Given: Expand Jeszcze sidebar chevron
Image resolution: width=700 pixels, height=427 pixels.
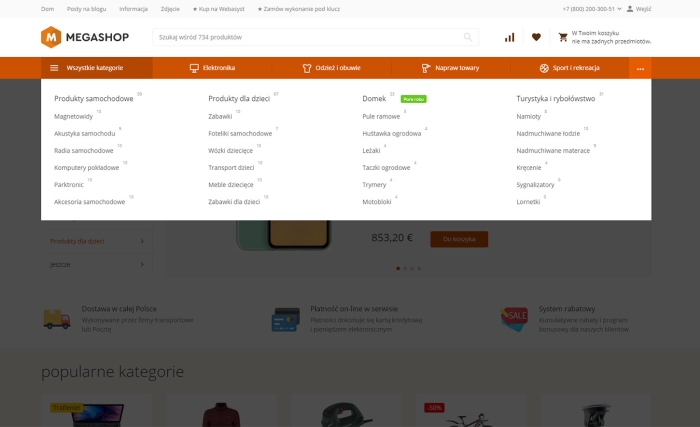Looking at the screenshot, I should 142,264.
